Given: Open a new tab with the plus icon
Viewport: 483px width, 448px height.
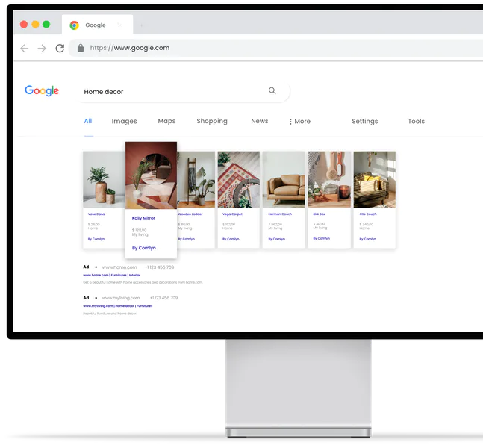Looking at the screenshot, I should 142,25.
